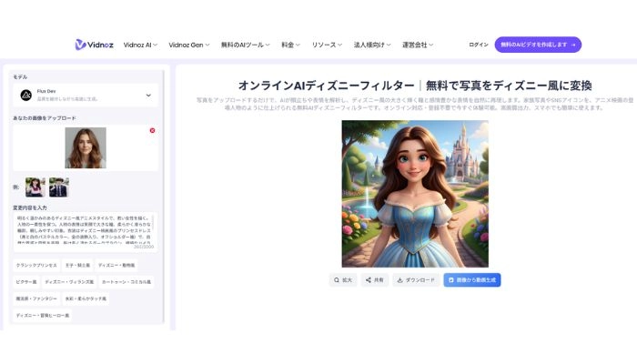Viewport: 637px width, 364px height.
Task: Click the ダウンロード download button
Action: [416, 280]
